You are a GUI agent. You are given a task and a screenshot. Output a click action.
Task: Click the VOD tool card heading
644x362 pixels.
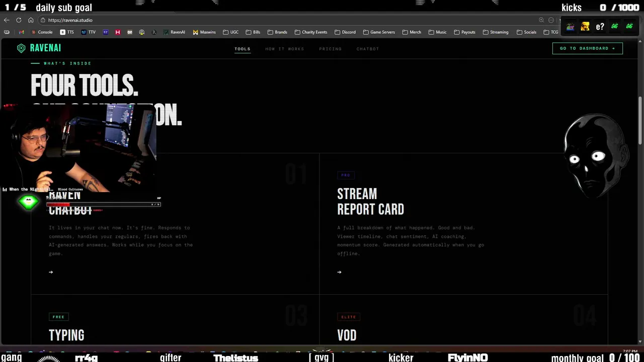347,335
